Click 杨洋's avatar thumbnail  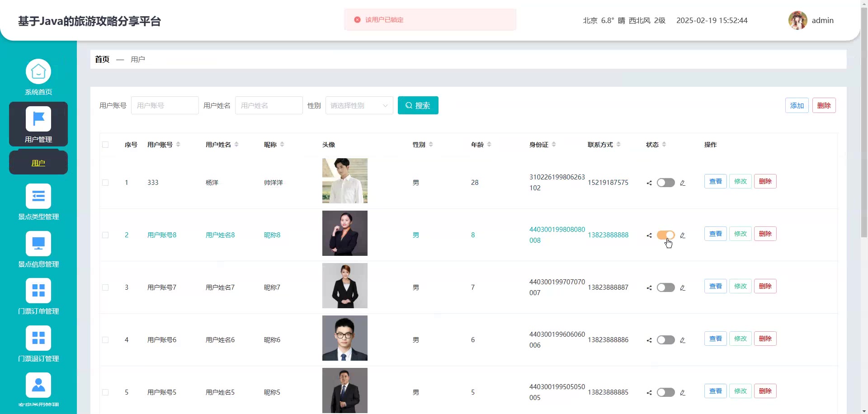[x=345, y=181]
